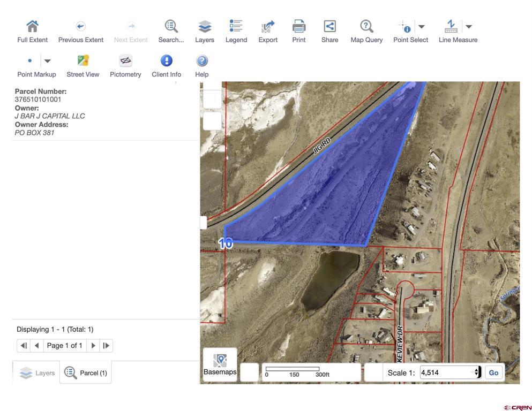Switch to the Layers bottom tab
This screenshot has height=411, width=532.
[36, 373]
